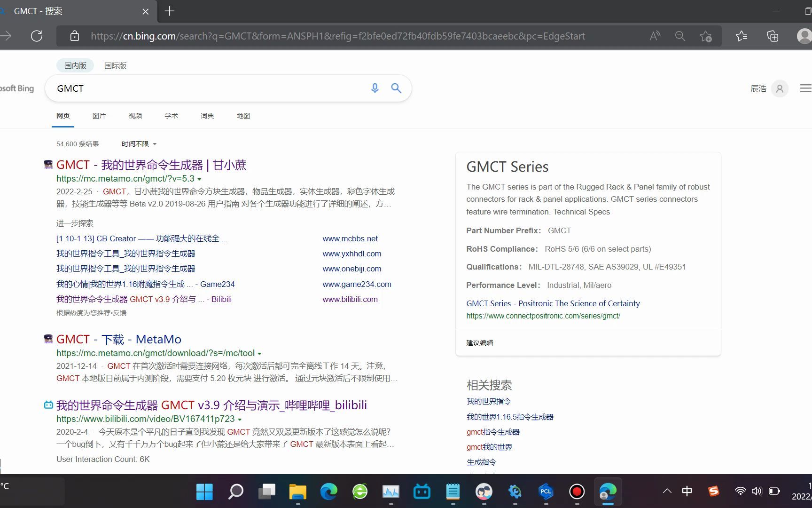
Task: Open the Notepad icon on taskbar
Action: click(x=453, y=492)
